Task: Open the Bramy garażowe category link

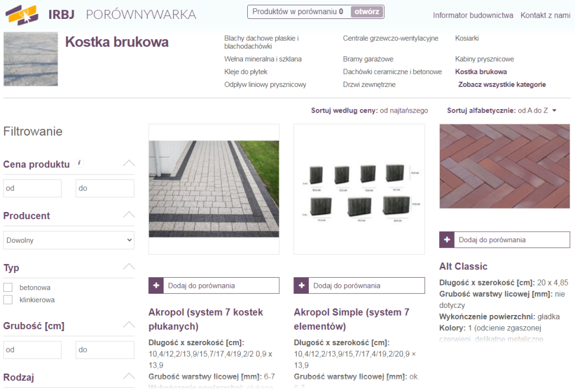Action: [368, 59]
